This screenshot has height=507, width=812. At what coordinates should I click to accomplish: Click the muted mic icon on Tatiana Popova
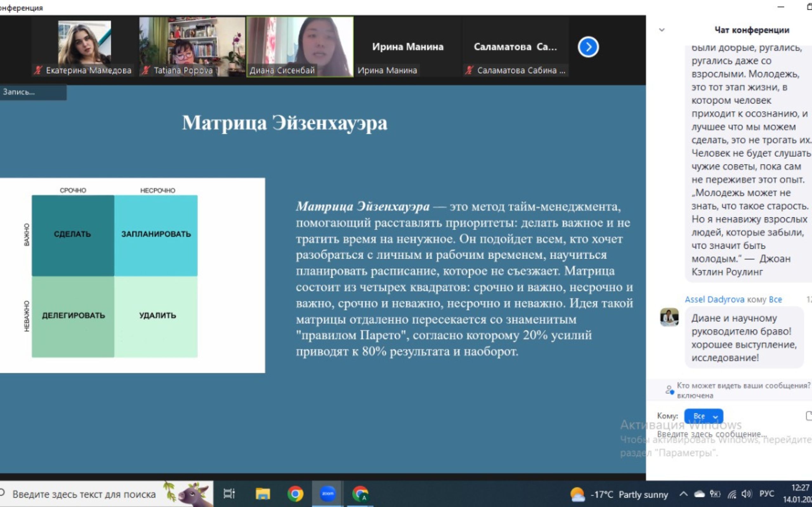145,70
